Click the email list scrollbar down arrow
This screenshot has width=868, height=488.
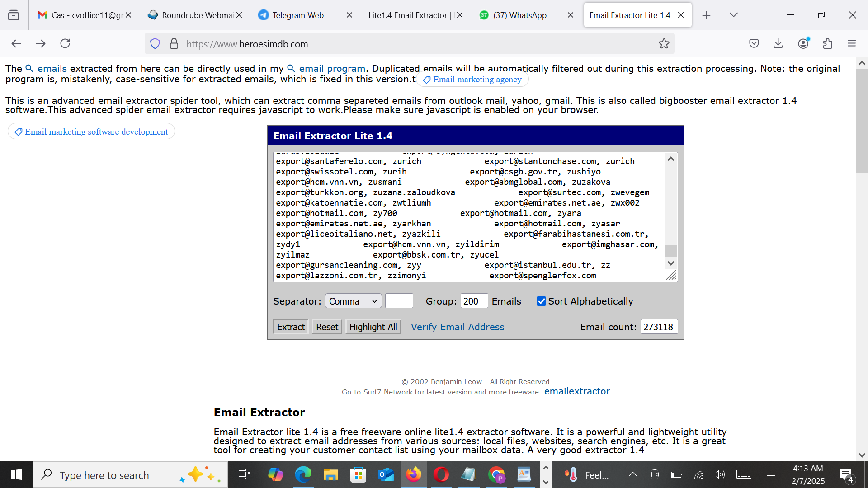(670, 263)
